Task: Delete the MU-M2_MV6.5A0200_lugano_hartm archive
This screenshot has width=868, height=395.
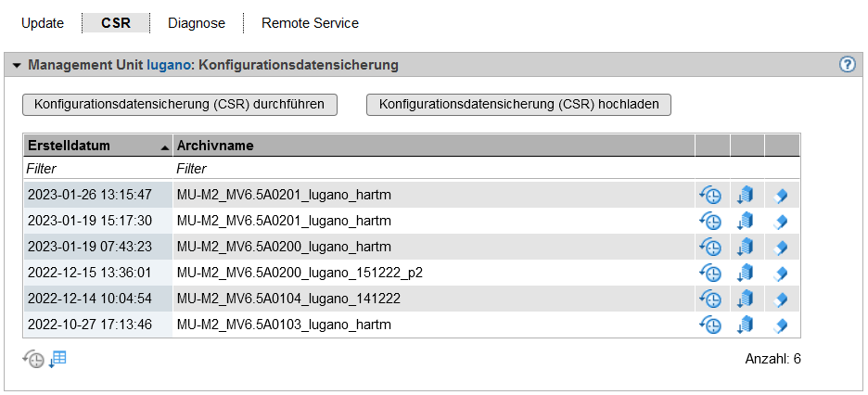Action: tap(781, 247)
